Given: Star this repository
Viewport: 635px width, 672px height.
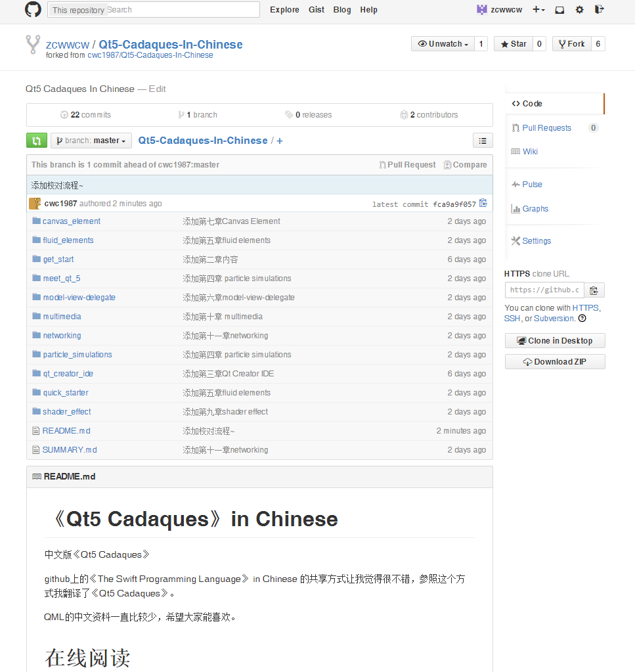Looking at the screenshot, I should (514, 44).
